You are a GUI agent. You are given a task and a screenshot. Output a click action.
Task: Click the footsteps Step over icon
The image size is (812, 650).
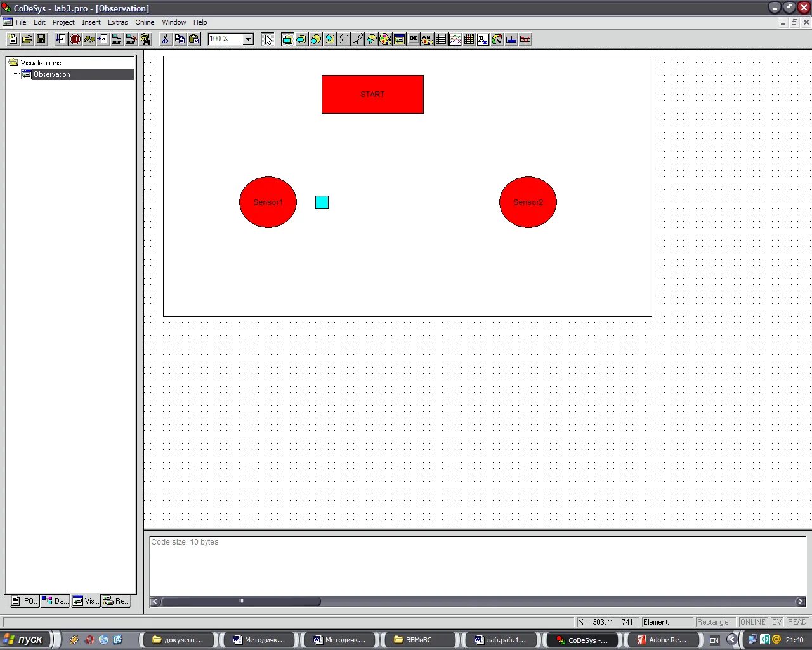tap(89, 39)
